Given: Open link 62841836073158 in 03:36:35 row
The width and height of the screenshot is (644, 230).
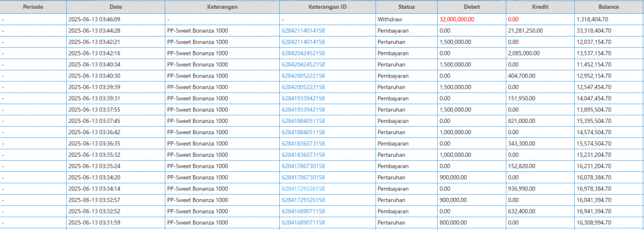Looking at the screenshot, I should click(x=303, y=144).
